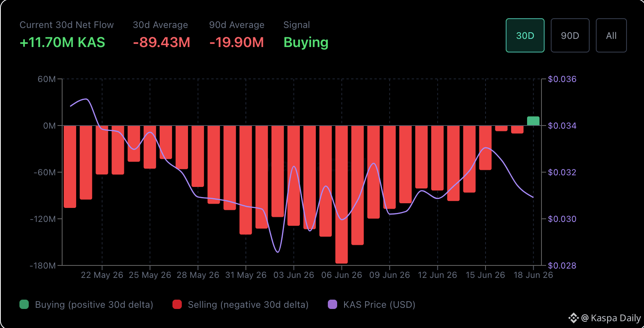Click the 06 Jun 26 axis date
The width and height of the screenshot is (644, 328).
coord(342,275)
